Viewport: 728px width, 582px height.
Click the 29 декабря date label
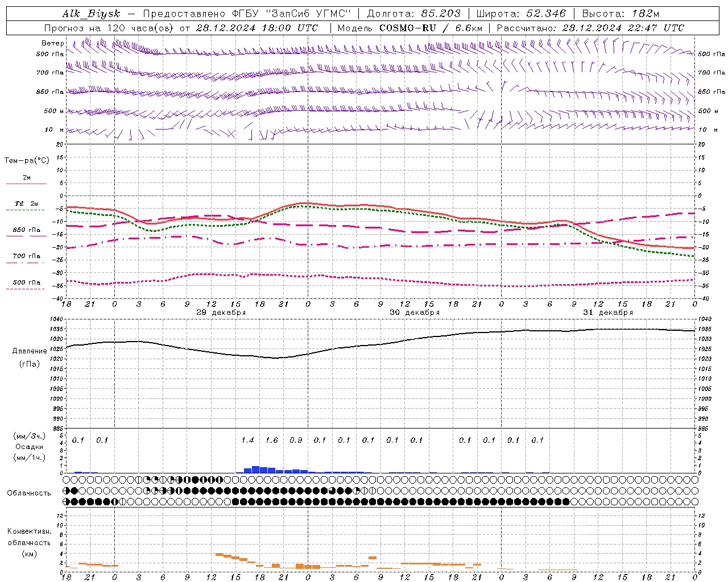(x=221, y=313)
